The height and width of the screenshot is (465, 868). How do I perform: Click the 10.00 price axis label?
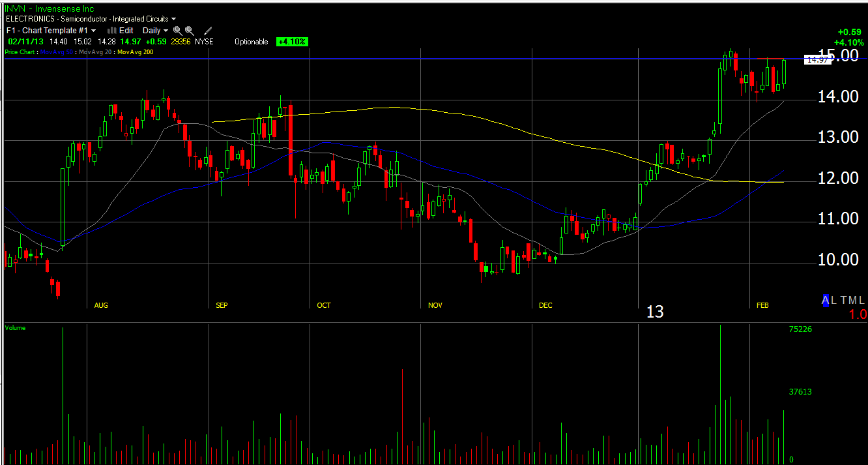pos(837,260)
